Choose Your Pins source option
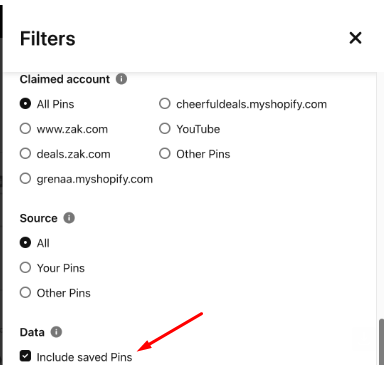The width and height of the screenshot is (386, 373). (x=25, y=268)
